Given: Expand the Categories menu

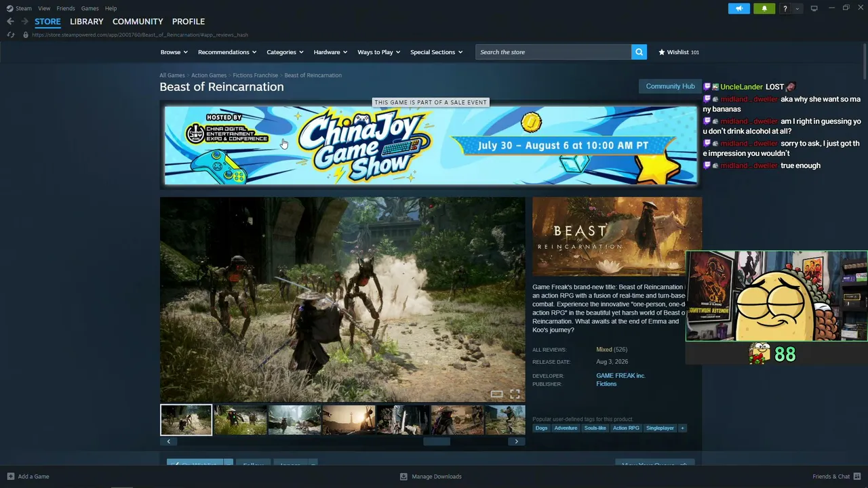Looking at the screenshot, I should (x=285, y=52).
